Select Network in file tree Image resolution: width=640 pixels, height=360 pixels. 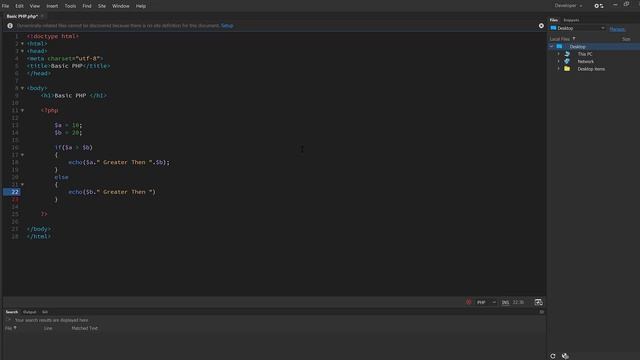[x=585, y=62]
